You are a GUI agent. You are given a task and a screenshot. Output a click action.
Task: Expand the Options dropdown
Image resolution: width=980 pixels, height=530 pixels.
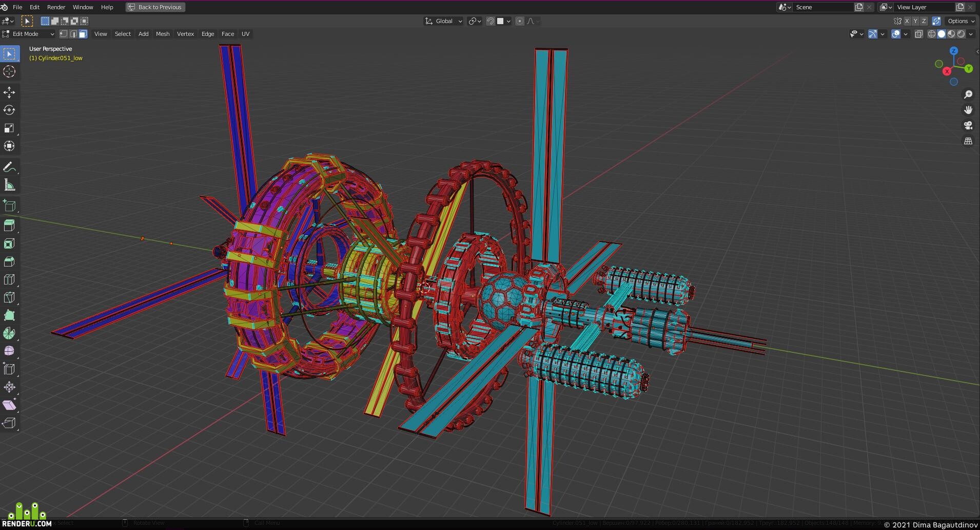click(961, 21)
